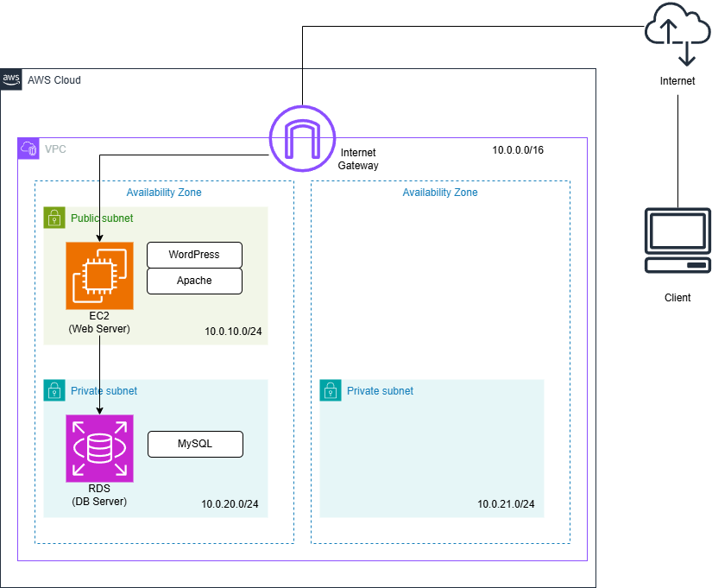Click the Public subnet lock icon
Viewport: 712px width, 588px height.
tap(54, 218)
